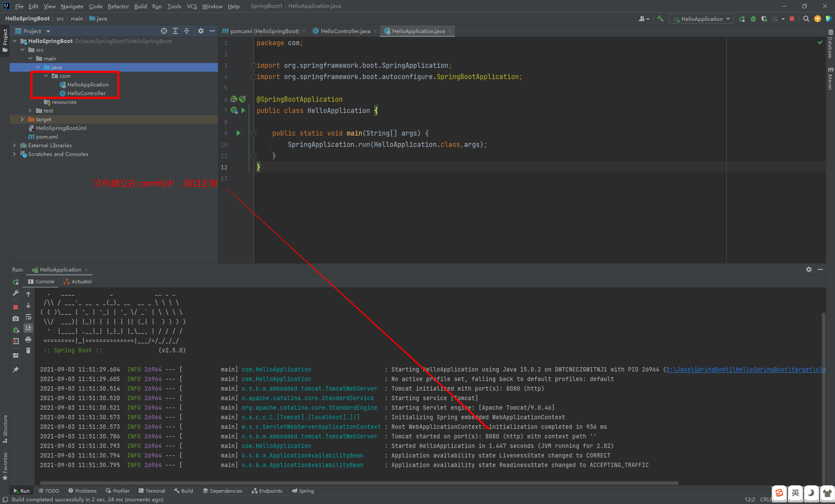Open the VCS menu
Viewport: 835px width, 504px height.
click(192, 6)
